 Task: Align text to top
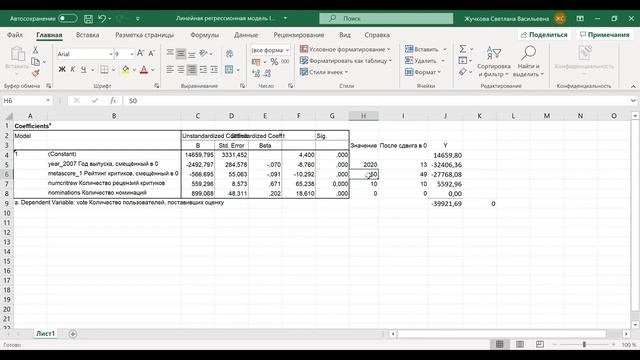tap(170, 53)
